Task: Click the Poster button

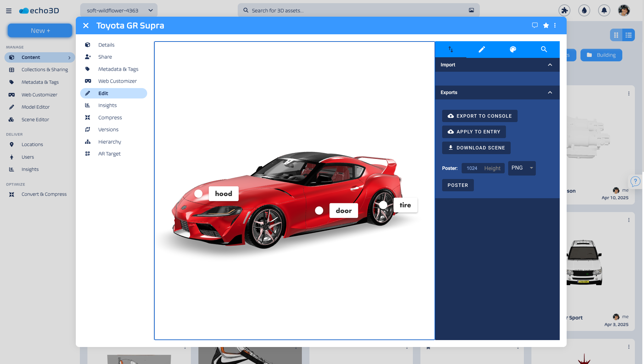Action: click(x=458, y=185)
